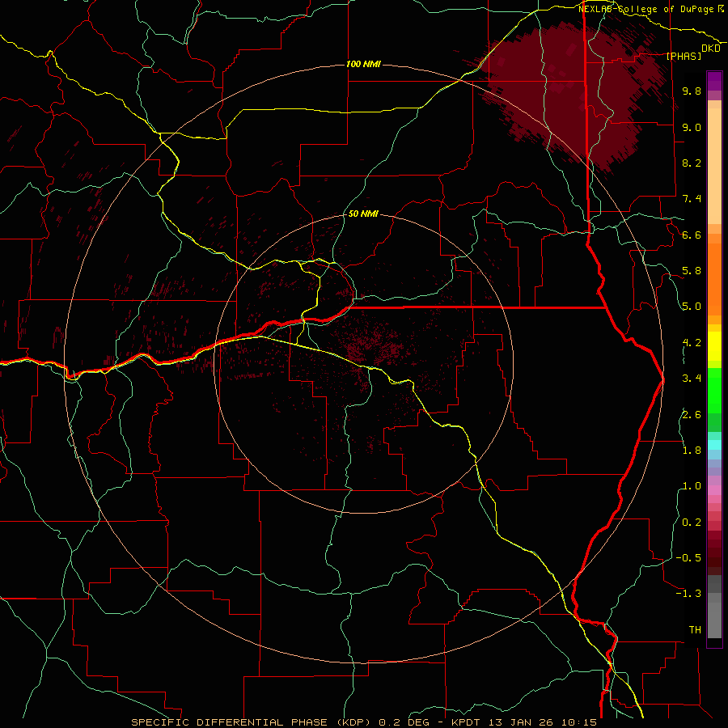Click the 0.2 legend value
Viewport: 728px width, 728px height.
point(692,523)
